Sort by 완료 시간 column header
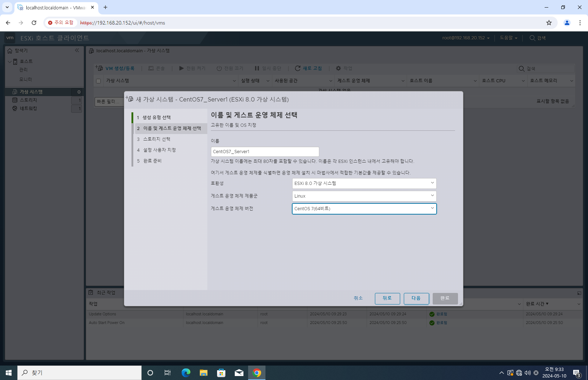Screen dimensions: 588x380 (537, 304)
